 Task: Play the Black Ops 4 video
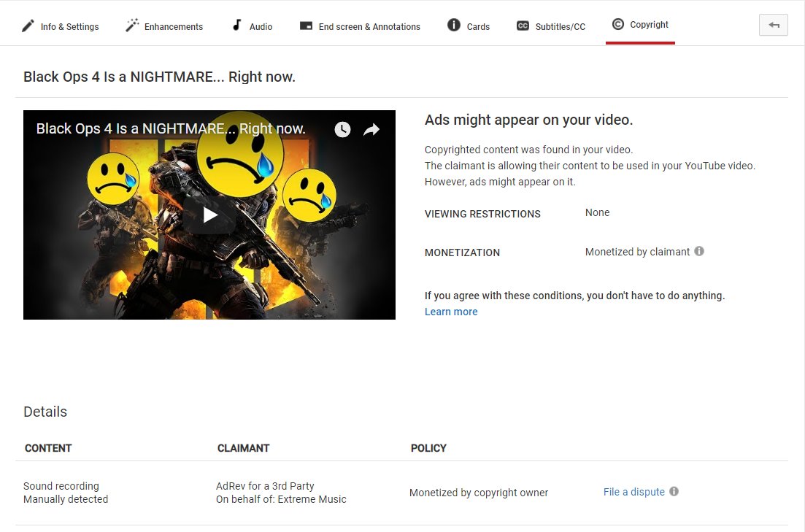click(x=210, y=215)
